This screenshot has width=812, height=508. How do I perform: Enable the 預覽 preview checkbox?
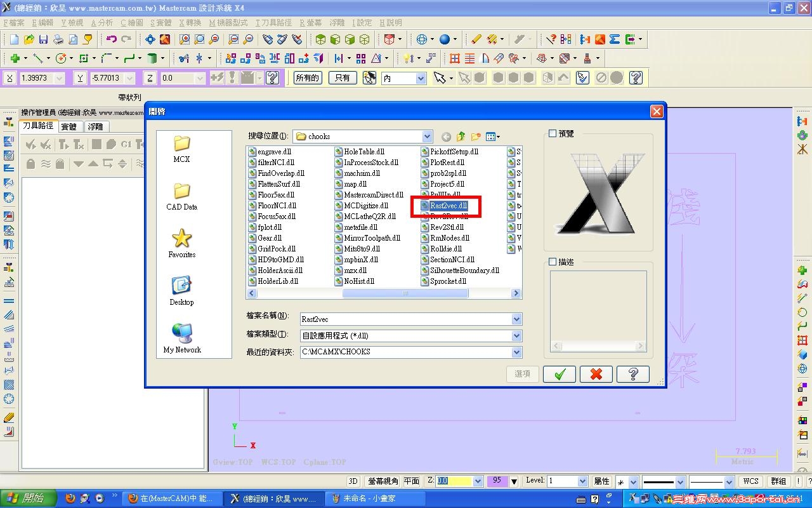click(553, 134)
